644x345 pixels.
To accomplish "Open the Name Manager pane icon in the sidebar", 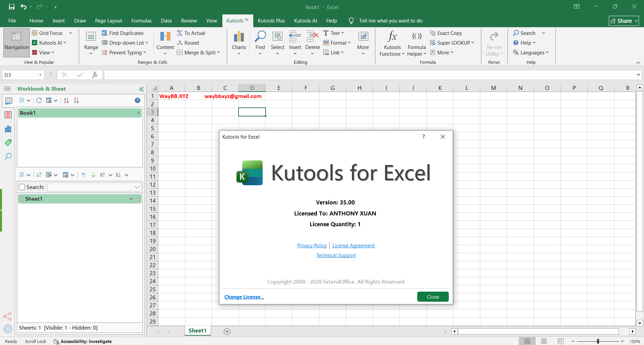I will [x=8, y=129].
